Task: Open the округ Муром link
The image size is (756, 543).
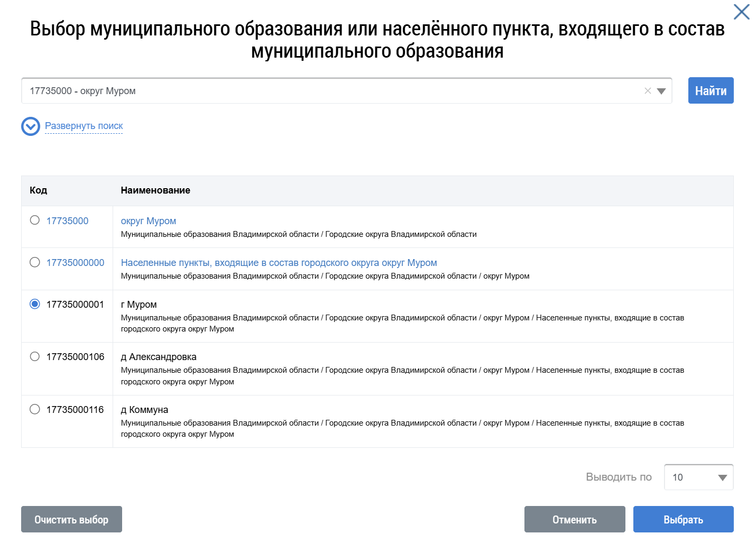Action: [149, 220]
